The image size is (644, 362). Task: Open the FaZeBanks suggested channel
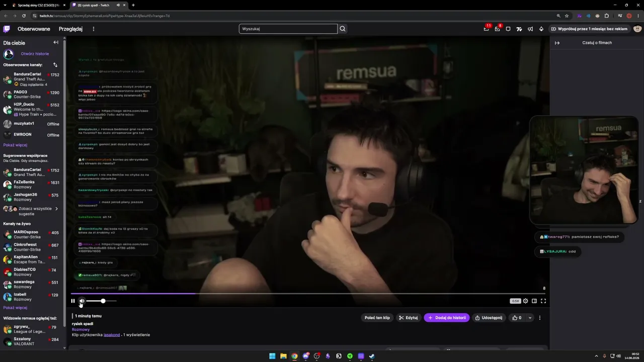[32, 185]
